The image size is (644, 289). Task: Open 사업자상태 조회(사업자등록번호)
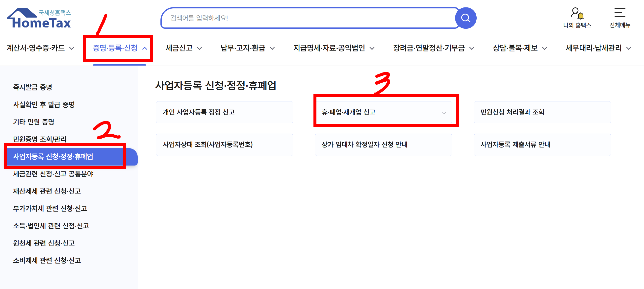point(224,144)
